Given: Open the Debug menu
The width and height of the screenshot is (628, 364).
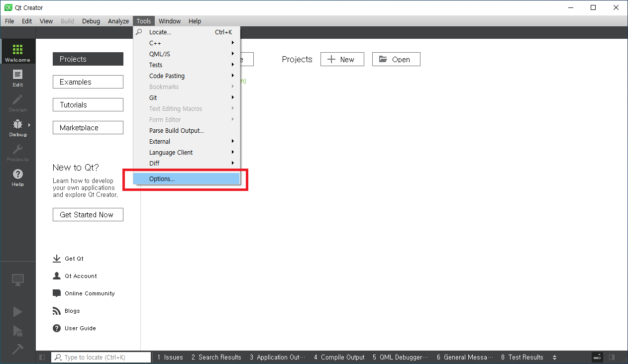Looking at the screenshot, I should [x=91, y=21].
